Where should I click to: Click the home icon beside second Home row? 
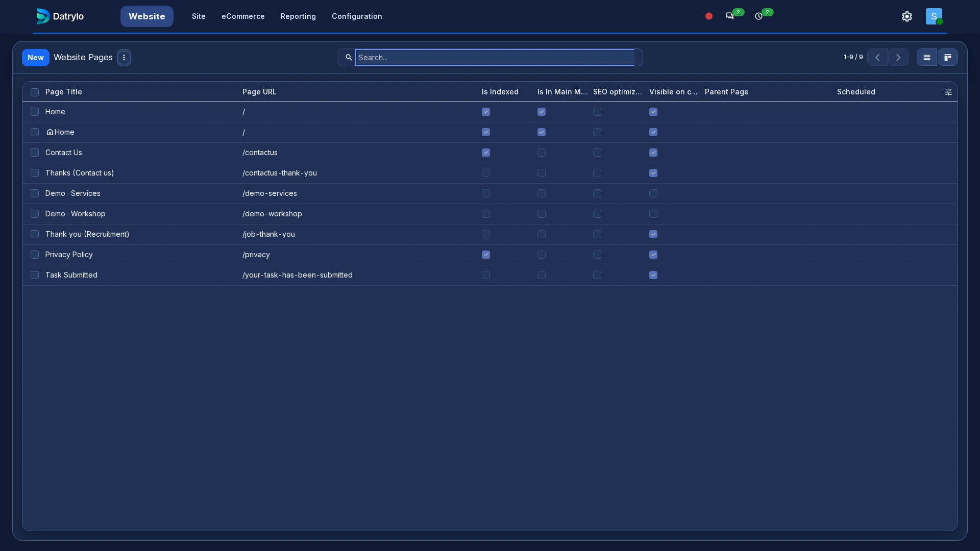coord(50,132)
